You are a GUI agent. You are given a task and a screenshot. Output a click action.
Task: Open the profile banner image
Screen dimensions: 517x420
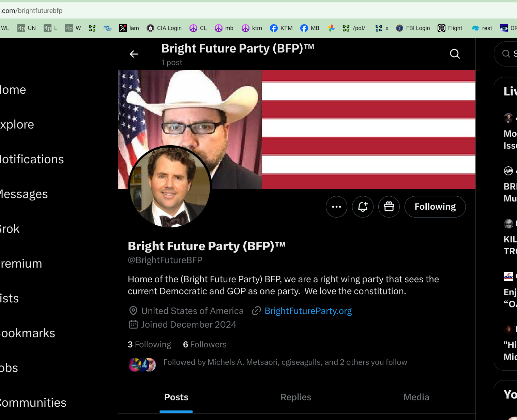pos(297,129)
